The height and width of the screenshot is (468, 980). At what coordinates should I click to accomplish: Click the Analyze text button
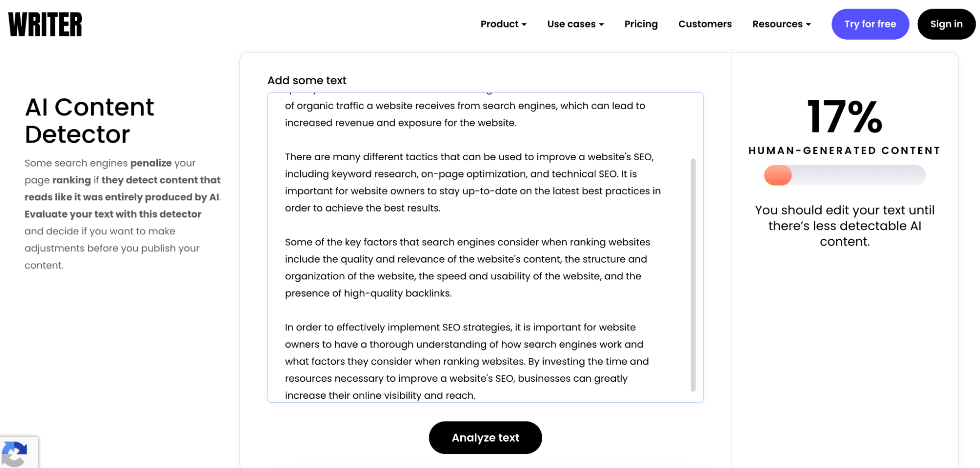pos(485,438)
